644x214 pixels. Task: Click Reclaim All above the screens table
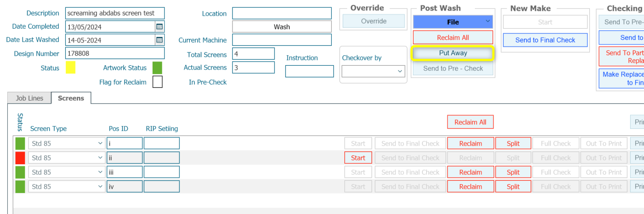click(470, 122)
